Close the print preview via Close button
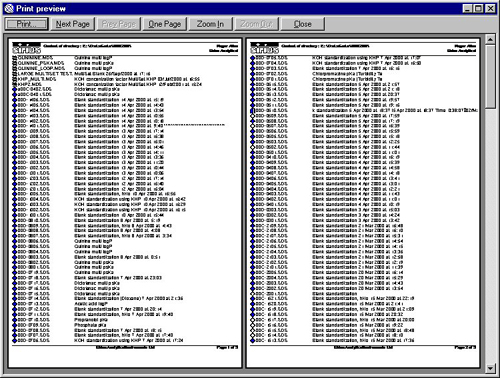Viewport: 500px width, 378px height. (303, 24)
